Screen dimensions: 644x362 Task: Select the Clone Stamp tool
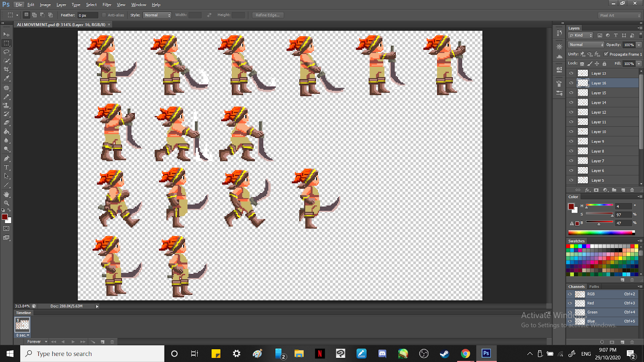[6, 105]
